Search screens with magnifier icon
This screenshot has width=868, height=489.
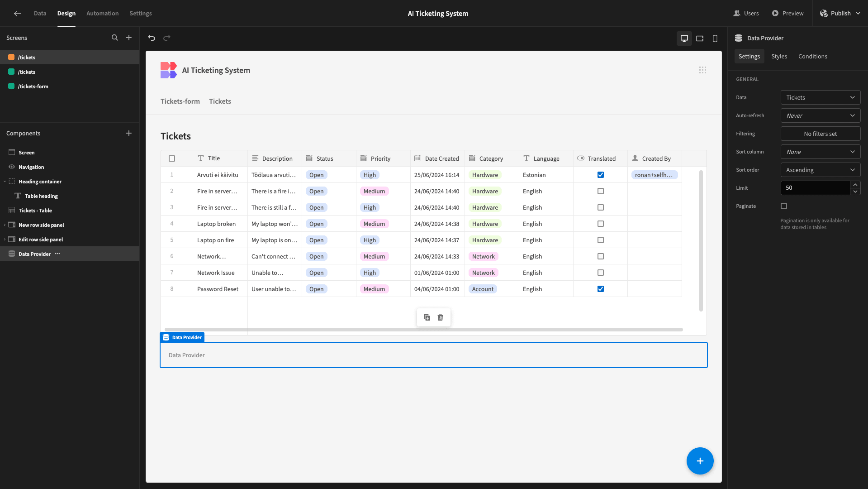[115, 38]
